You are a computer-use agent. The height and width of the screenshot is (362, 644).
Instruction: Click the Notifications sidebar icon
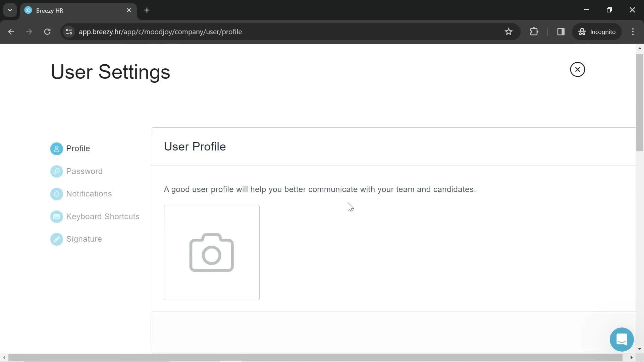pos(57,194)
